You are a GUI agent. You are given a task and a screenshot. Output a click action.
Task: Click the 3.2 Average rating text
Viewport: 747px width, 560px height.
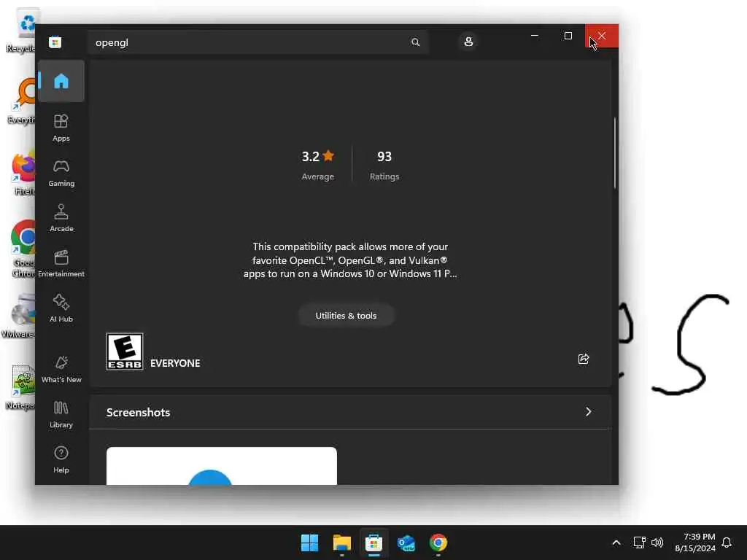point(318,165)
